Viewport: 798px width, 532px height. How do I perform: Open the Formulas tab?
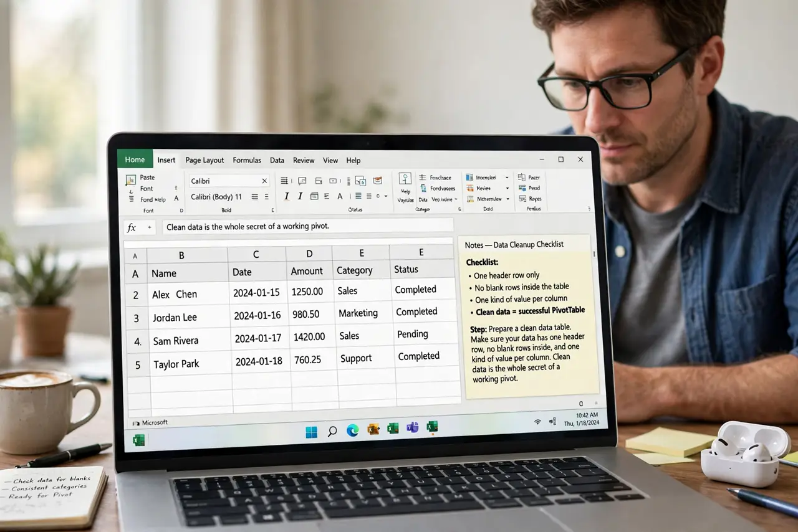pos(247,160)
